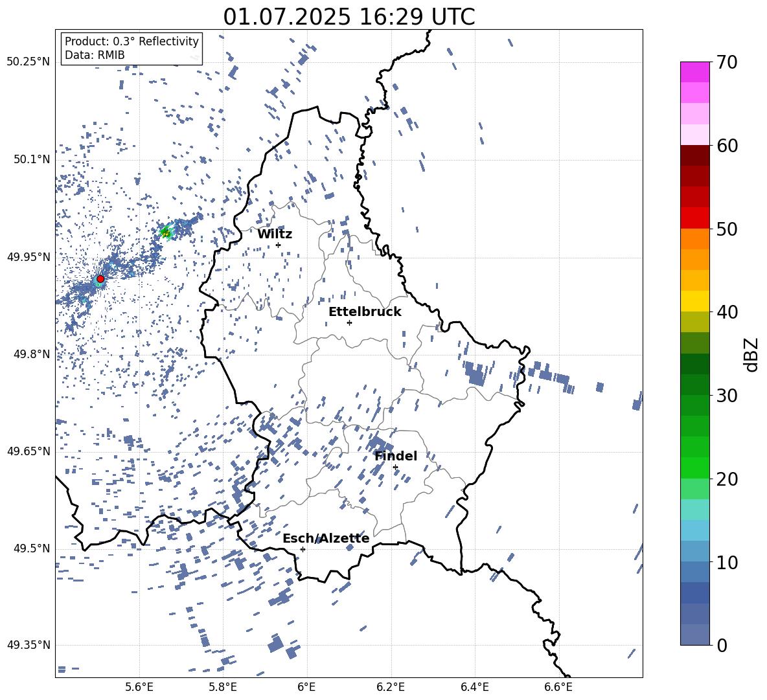767x700 pixels.
Task: Select the timestamp title 01.07.2025 16:29 UTC
Action: [x=349, y=17]
